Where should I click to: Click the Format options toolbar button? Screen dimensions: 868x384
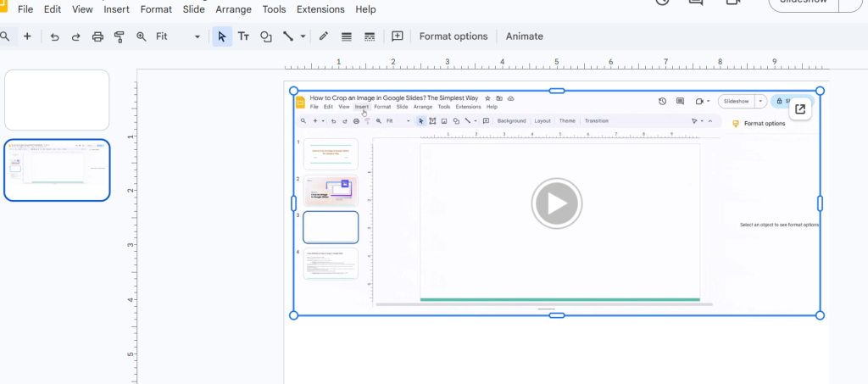pyautogui.click(x=453, y=36)
